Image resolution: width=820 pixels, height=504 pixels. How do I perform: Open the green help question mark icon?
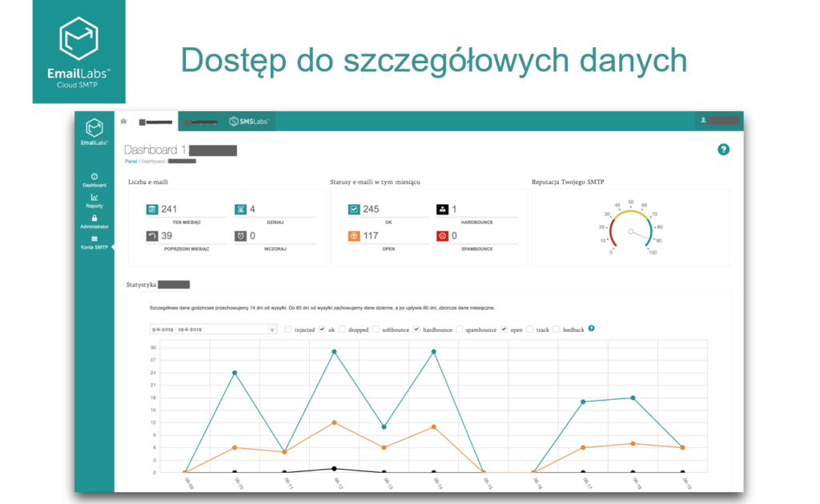tap(723, 150)
